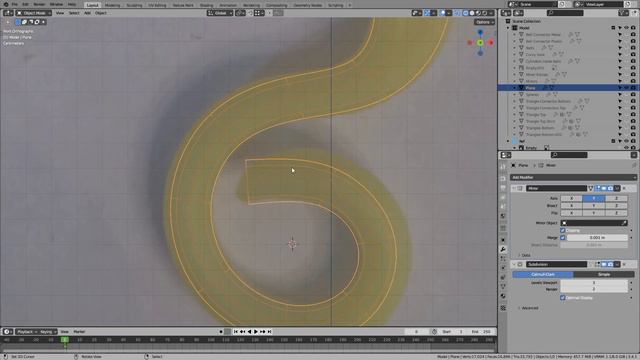Image resolution: width=640 pixels, height=360 pixels.
Task: Select Catmull-Clark subdivision type
Action: [543, 275]
